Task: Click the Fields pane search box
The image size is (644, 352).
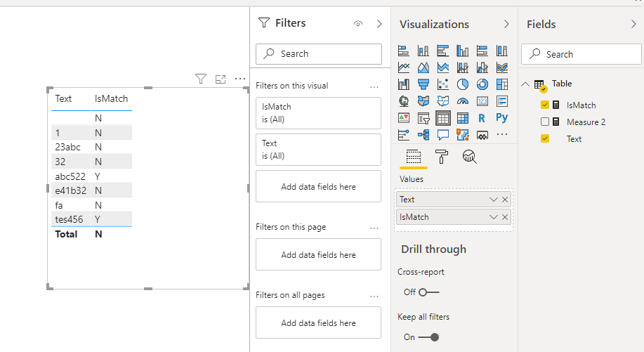Action: tap(581, 54)
